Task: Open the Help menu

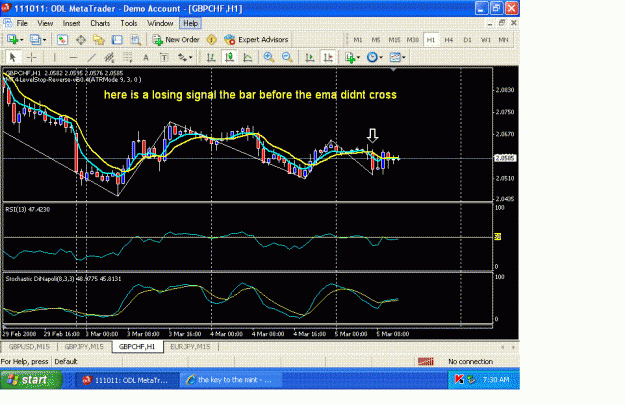Action: (191, 24)
